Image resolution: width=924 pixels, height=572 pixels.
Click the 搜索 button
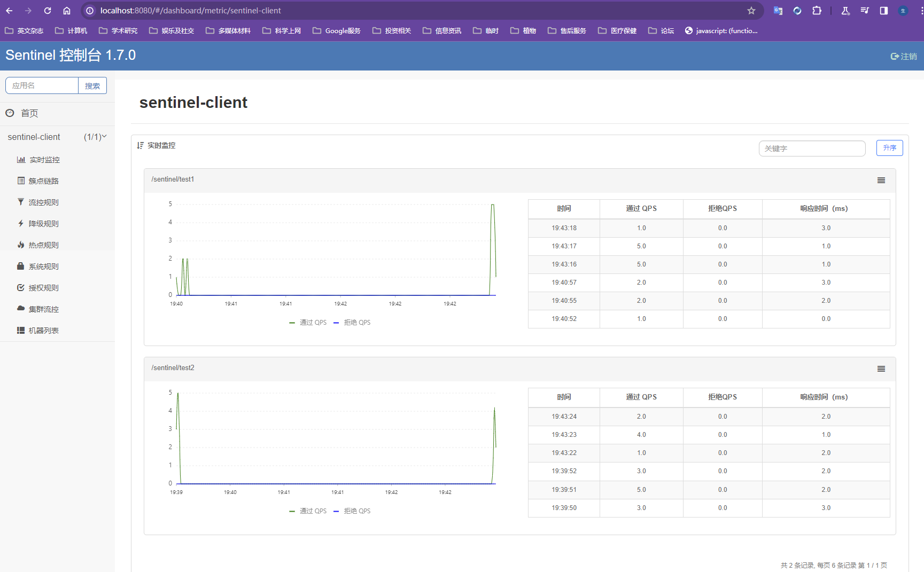coord(92,85)
